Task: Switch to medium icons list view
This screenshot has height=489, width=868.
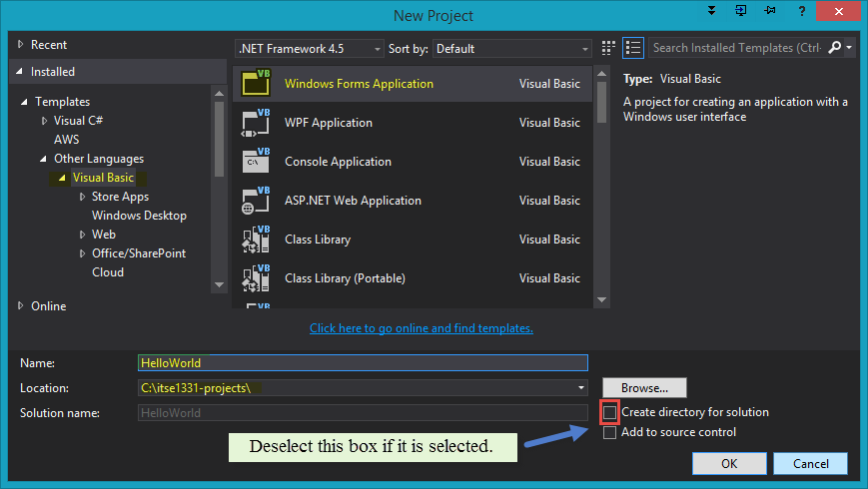Action: (632, 48)
